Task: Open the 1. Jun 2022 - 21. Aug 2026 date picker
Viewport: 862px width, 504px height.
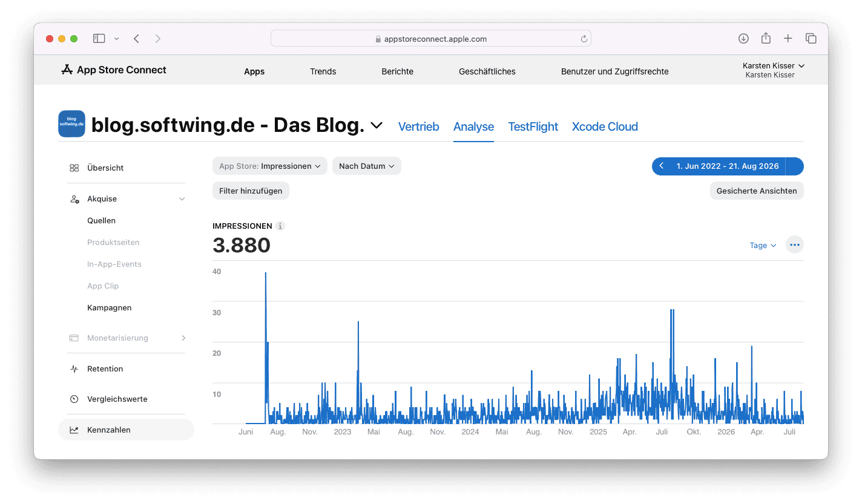Action: 728,166
